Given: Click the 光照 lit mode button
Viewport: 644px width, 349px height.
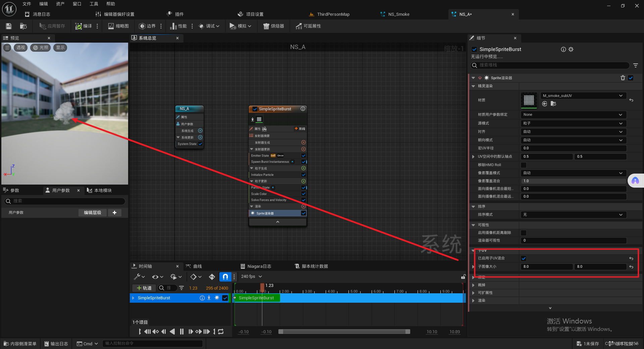Looking at the screenshot, I should [x=41, y=48].
